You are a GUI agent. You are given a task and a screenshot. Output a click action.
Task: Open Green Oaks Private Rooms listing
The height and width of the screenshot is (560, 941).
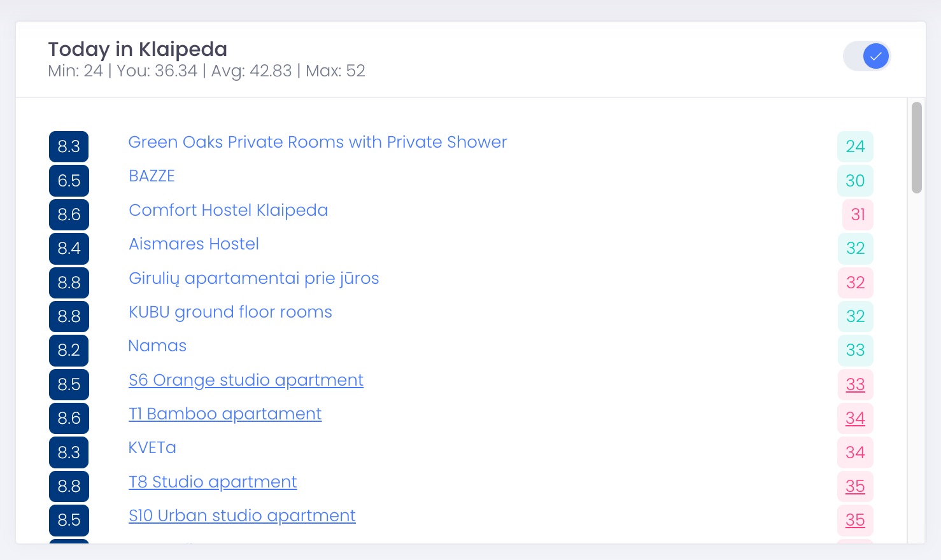(x=317, y=142)
